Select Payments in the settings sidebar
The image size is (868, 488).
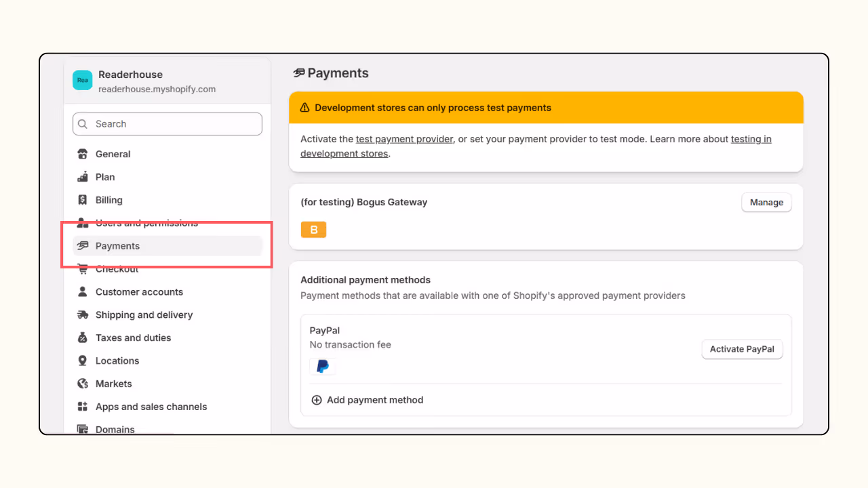167,246
